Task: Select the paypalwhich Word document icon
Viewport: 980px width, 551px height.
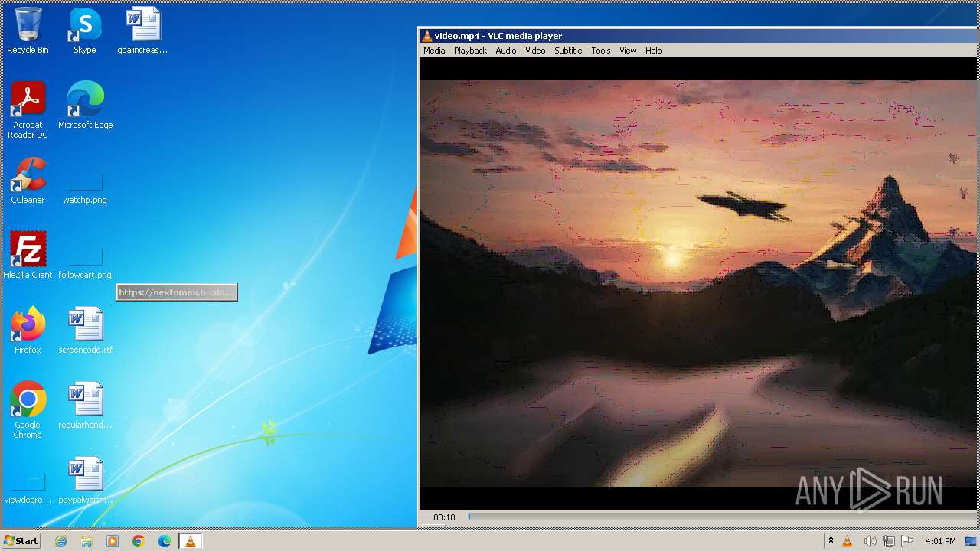Action: coord(85,481)
